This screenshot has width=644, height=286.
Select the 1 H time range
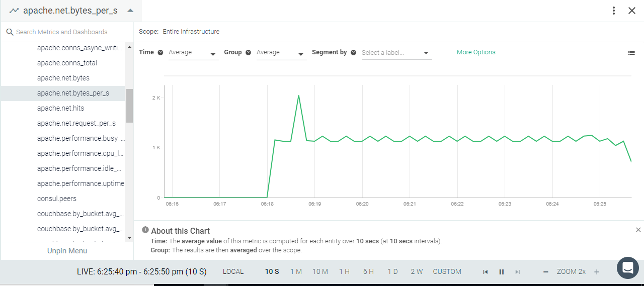coord(344,271)
